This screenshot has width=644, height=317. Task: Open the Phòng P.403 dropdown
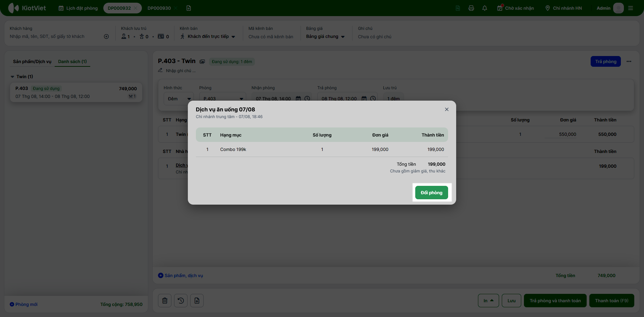coord(223,99)
